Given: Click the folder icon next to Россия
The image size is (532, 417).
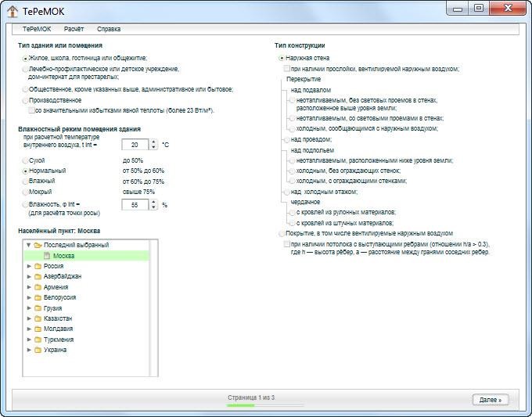Looking at the screenshot, I should pos(38,266).
